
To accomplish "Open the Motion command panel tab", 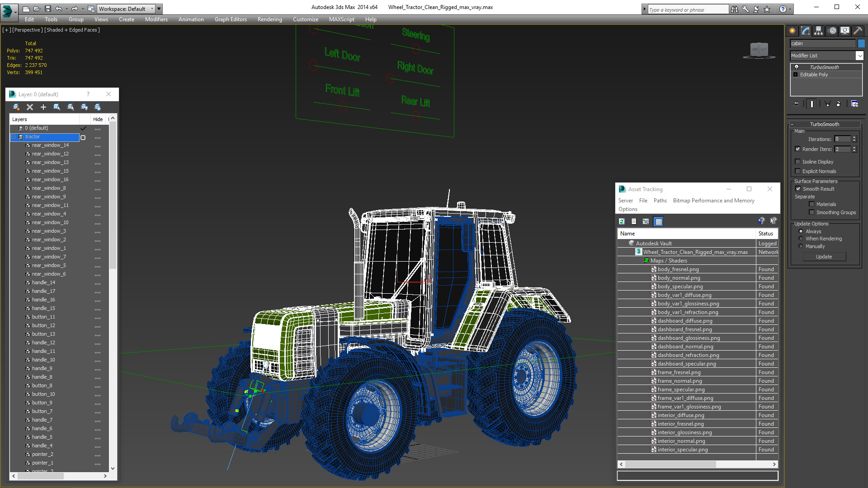I will tap(832, 31).
